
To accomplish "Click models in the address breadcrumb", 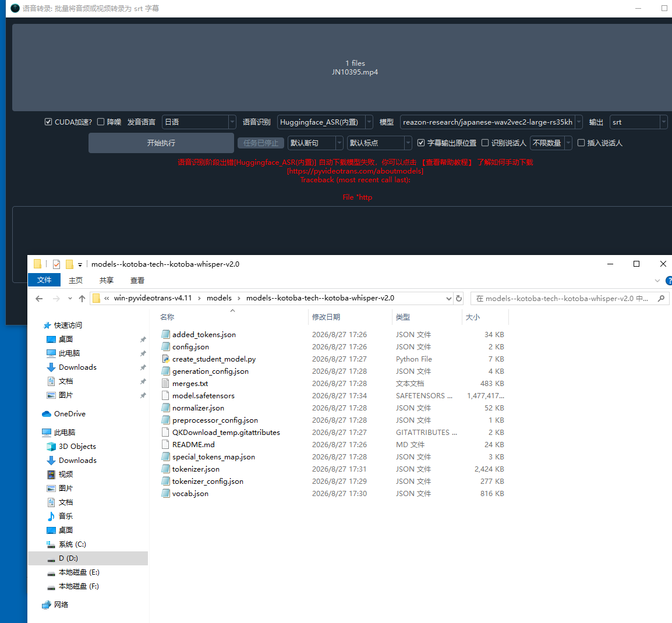I will click(x=219, y=298).
